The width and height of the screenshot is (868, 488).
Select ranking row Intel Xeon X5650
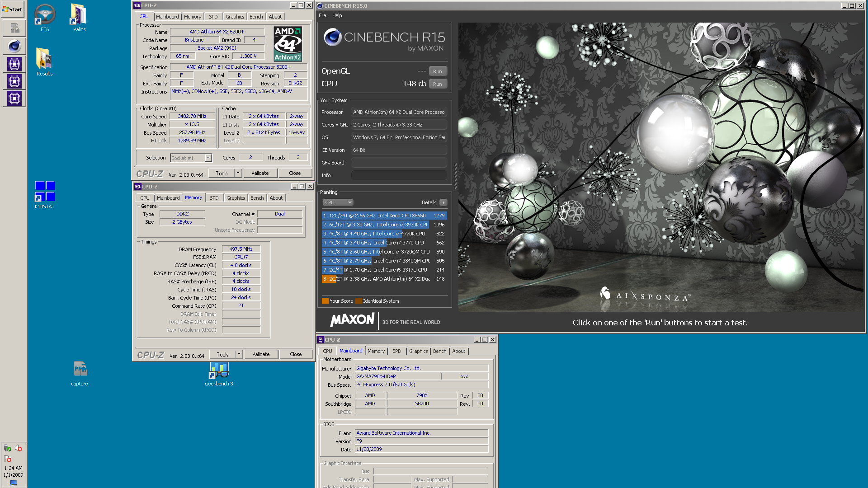(x=384, y=216)
